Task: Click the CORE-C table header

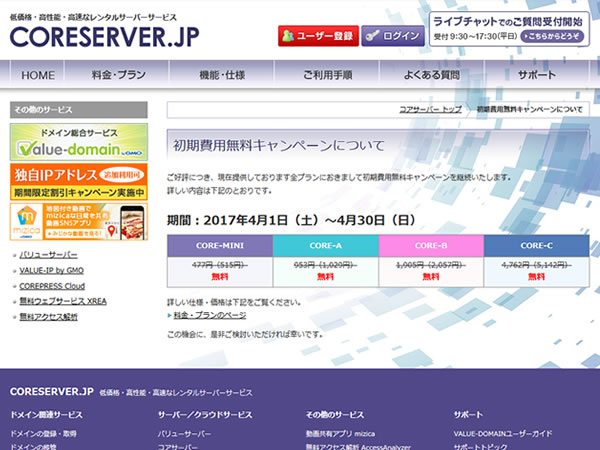Action: click(x=536, y=246)
